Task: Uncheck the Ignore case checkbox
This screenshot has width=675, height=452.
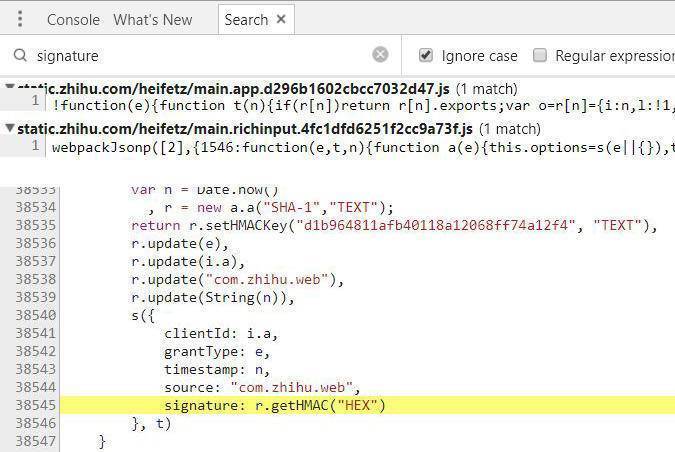Action: click(x=426, y=55)
